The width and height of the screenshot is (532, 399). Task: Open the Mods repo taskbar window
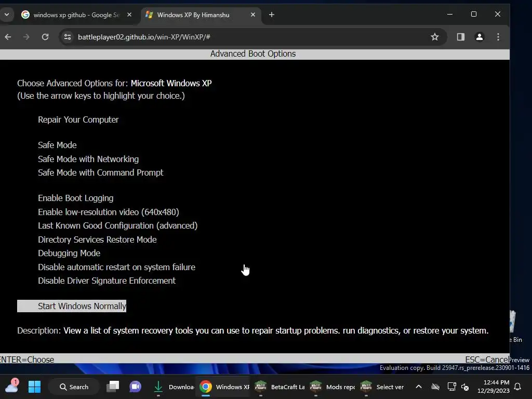332,387
